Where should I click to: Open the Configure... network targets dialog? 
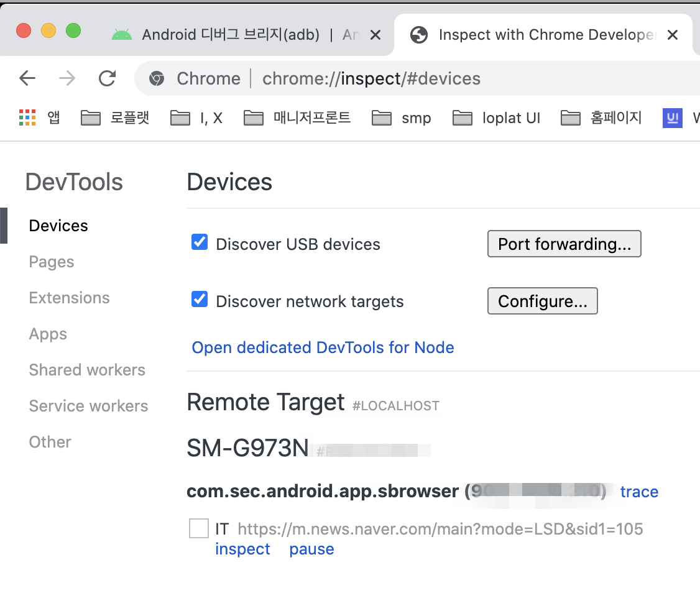coord(543,301)
